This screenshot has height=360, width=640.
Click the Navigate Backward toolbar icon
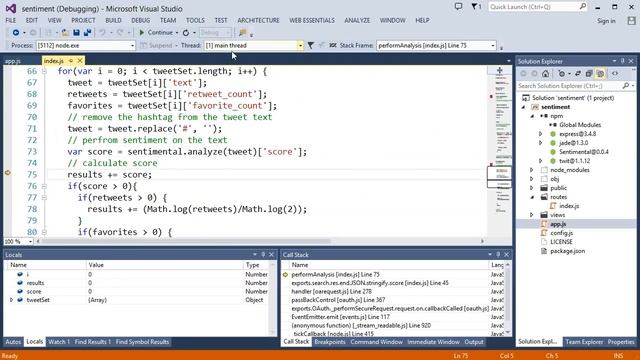[x=16, y=33]
